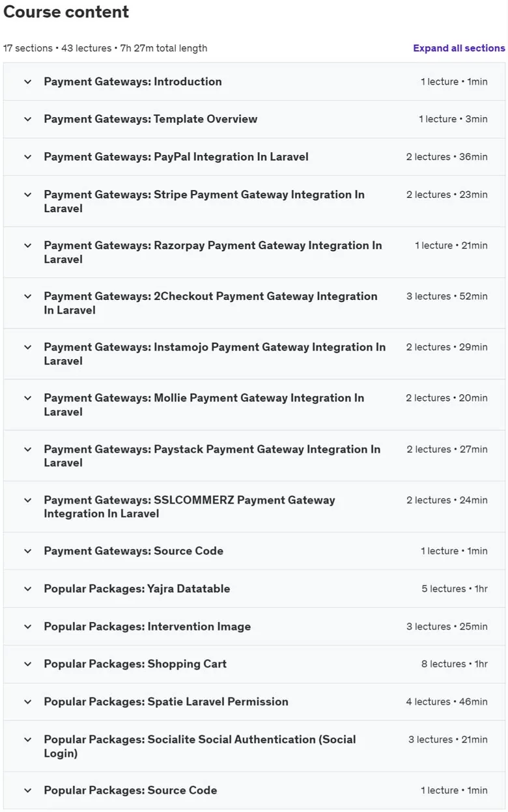Expand Razorpay Payment Gateway section arrow
Viewport: 508px width, 812px height.
tap(27, 245)
